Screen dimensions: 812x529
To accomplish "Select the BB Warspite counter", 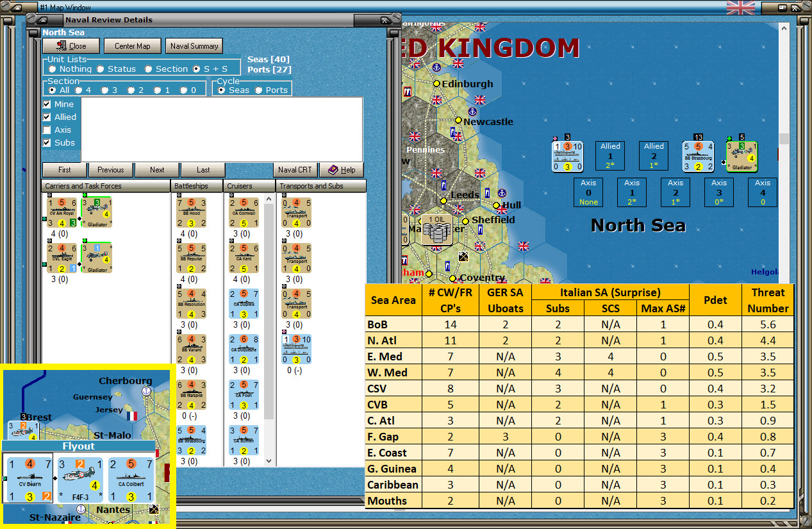I will (x=192, y=394).
